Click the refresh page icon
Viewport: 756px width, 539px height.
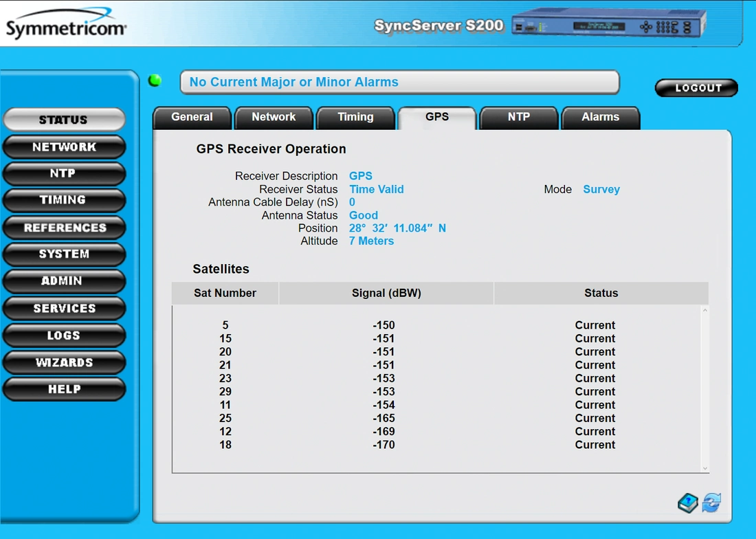point(711,503)
